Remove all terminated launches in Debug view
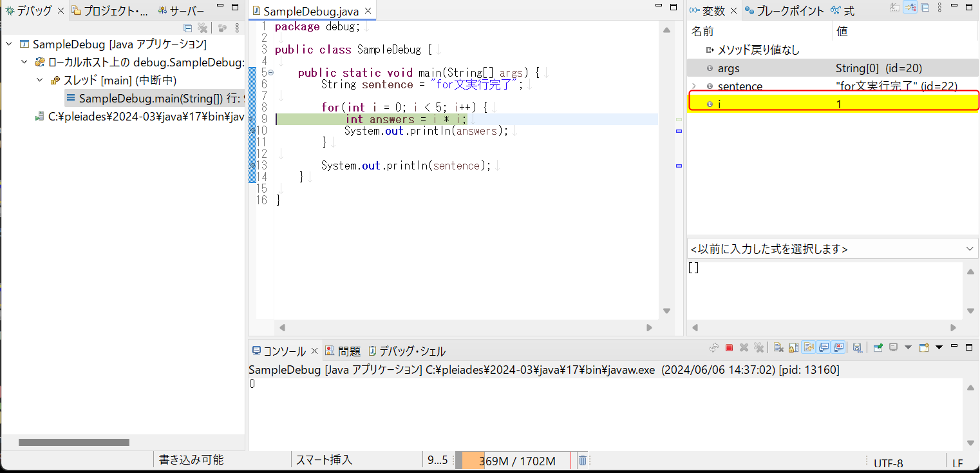 (x=202, y=28)
